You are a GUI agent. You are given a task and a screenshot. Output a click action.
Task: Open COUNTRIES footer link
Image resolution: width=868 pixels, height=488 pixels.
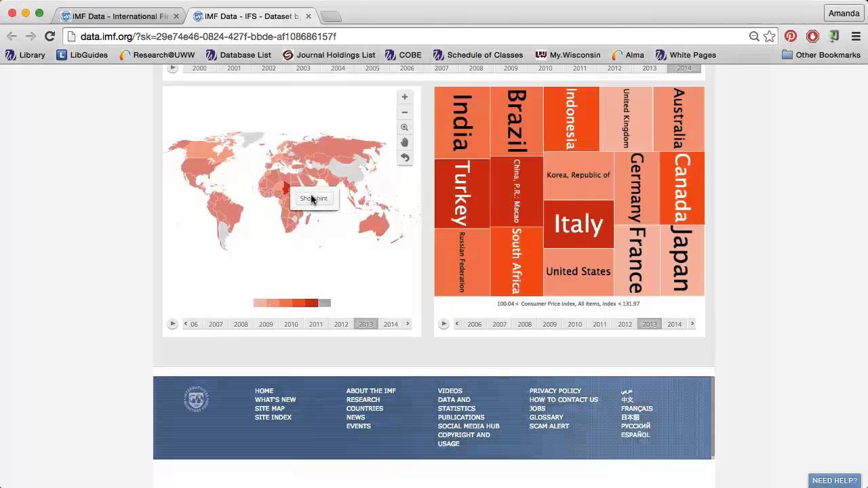tap(365, 409)
